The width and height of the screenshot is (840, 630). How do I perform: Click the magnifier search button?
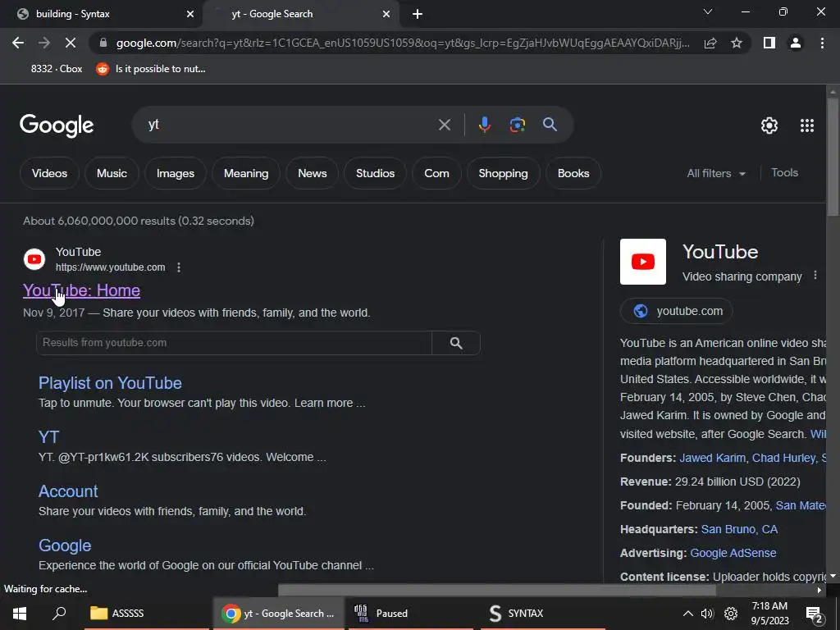(x=550, y=125)
